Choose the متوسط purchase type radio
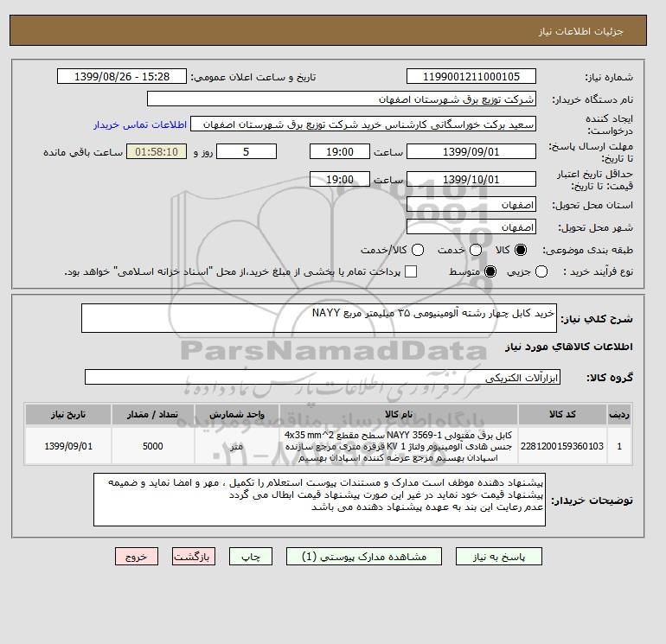The width and height of the screenshot is (666, 644). [x=490, y=271]
